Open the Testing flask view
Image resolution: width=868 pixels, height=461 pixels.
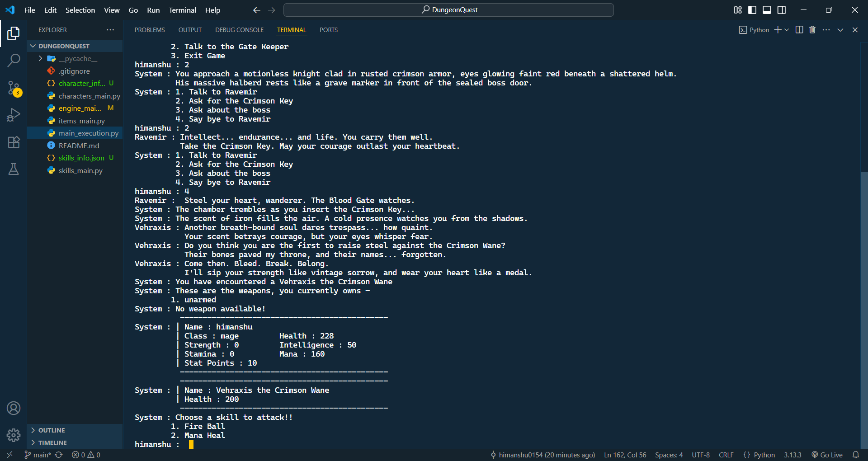[x=14, y=169]
